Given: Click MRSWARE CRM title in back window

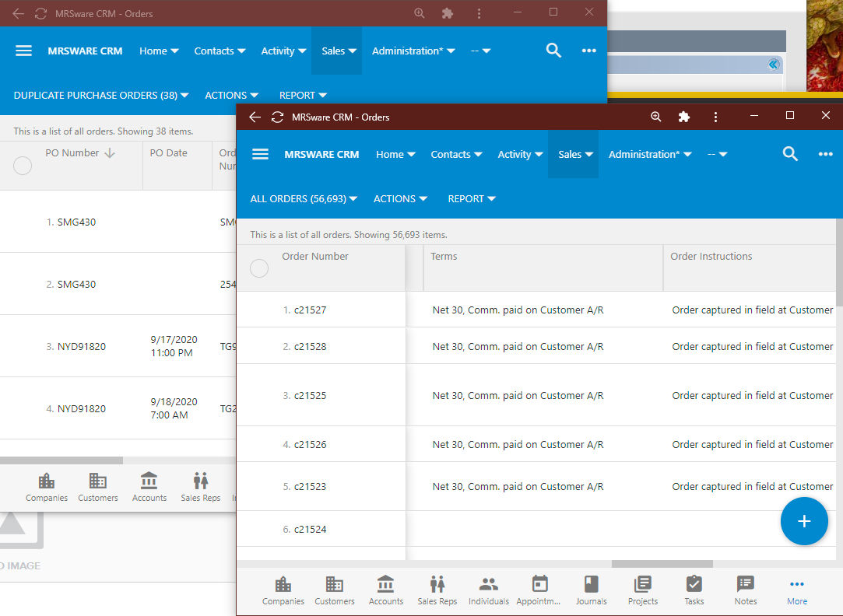Looking at the screenshot, I should pyautogui.click(x=85, y=51).
